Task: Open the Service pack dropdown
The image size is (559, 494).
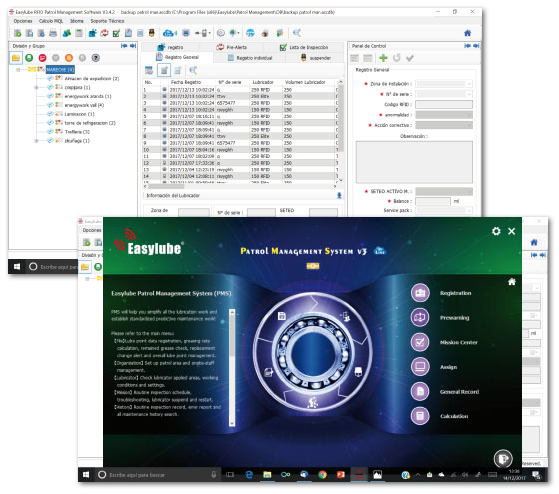Action: coord(444,210)
